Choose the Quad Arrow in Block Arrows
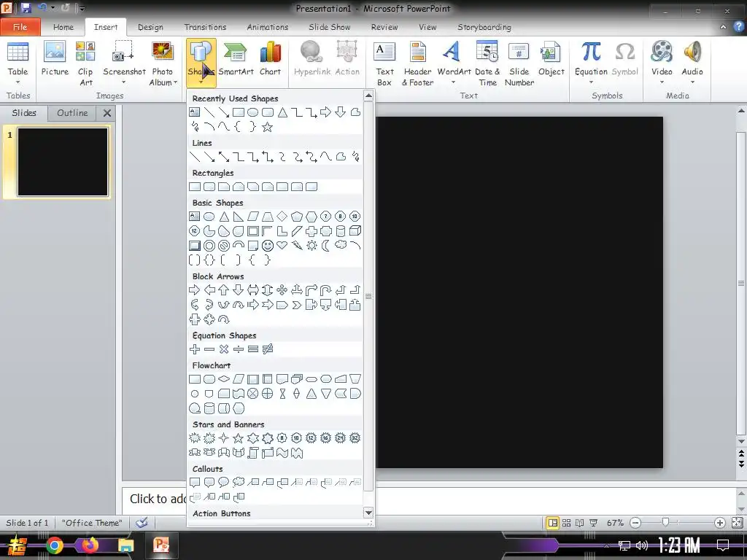Image resolution: width=747 pixels, height=560 pixels. point(282,290)
